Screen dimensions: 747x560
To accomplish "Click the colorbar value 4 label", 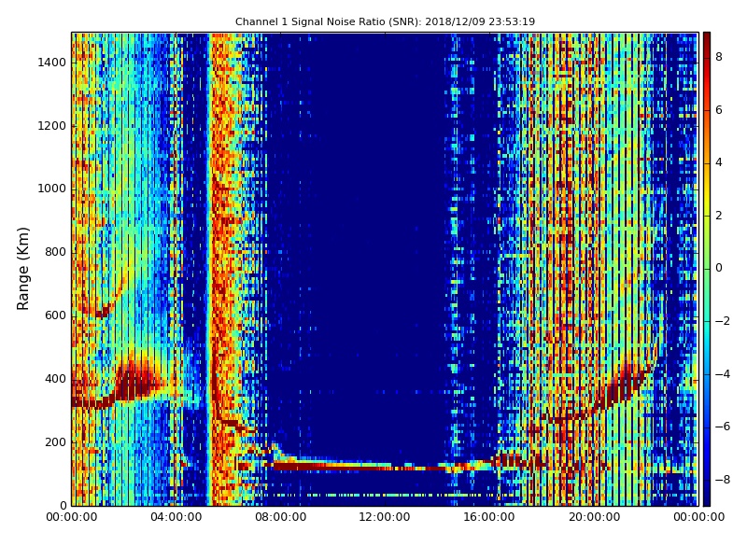I will tap(719, 162).
